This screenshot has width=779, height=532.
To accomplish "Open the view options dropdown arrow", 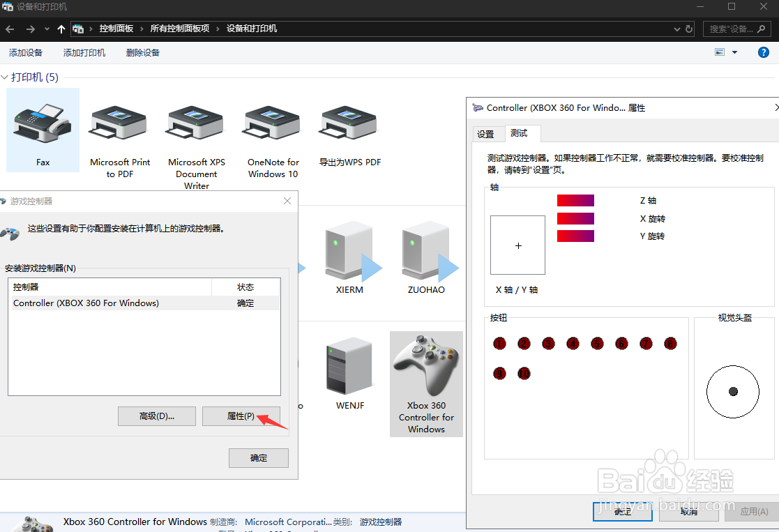I will click(x=734, y=52).
